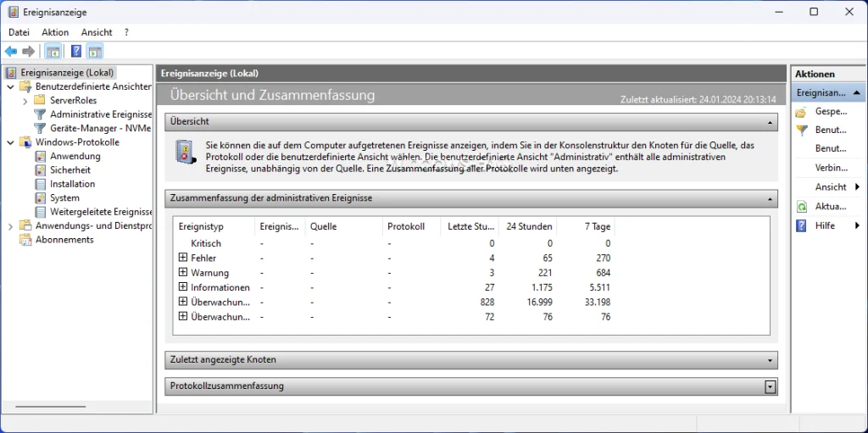
Task: Click the Fehler 7 Tage value 270
Action: [603, 258]
